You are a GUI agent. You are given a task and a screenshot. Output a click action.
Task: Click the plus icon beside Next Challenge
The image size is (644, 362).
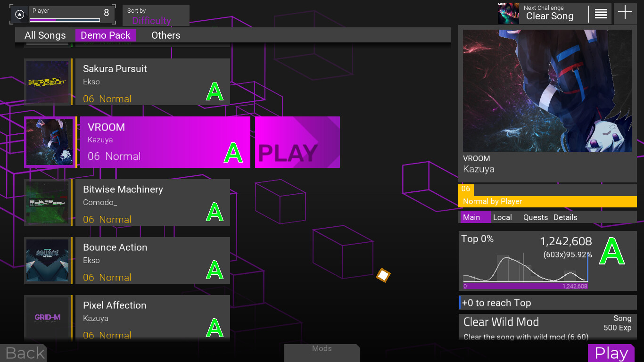[625, 13]
